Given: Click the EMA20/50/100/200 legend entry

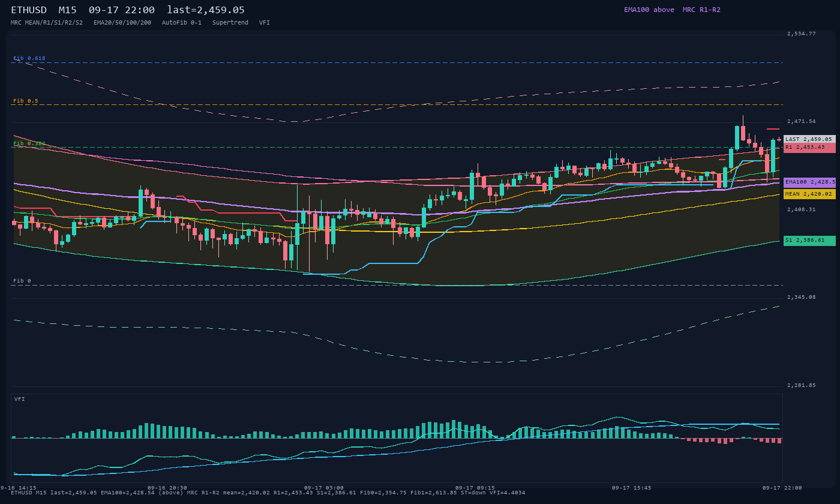Looking at the screenshot, I should (122, 22).
